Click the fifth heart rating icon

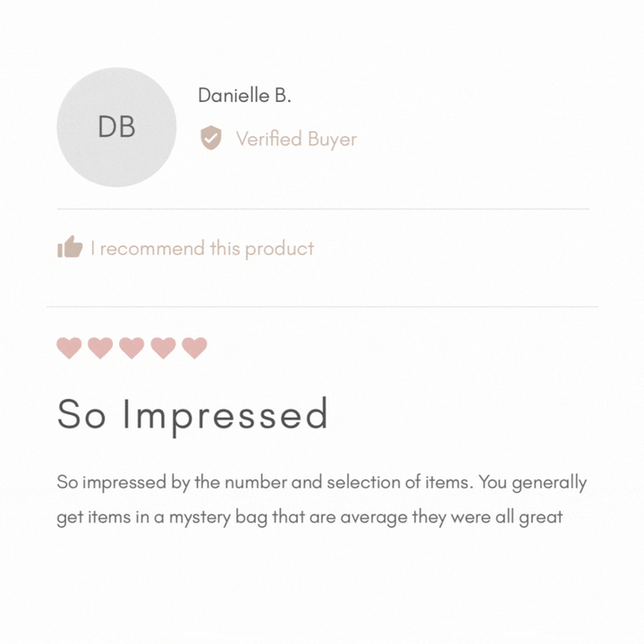(195, 348)
